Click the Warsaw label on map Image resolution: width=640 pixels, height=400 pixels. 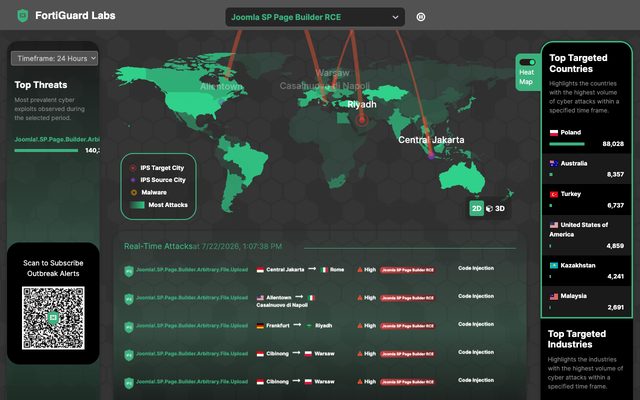pos(332,73)
